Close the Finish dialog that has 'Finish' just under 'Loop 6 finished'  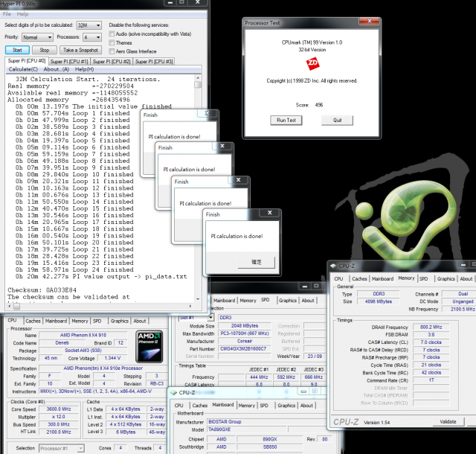(222, 146)
